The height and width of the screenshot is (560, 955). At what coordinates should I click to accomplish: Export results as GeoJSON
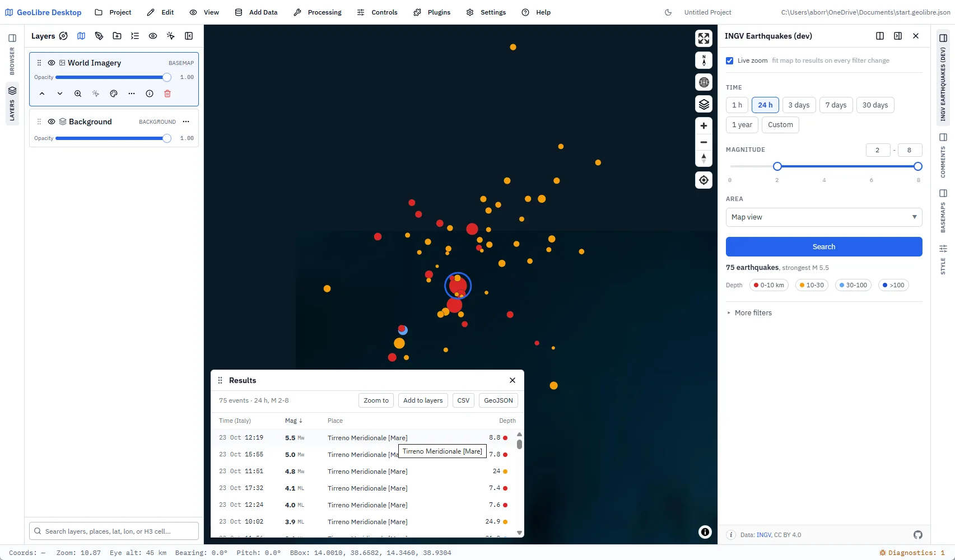tap(499, 400)
